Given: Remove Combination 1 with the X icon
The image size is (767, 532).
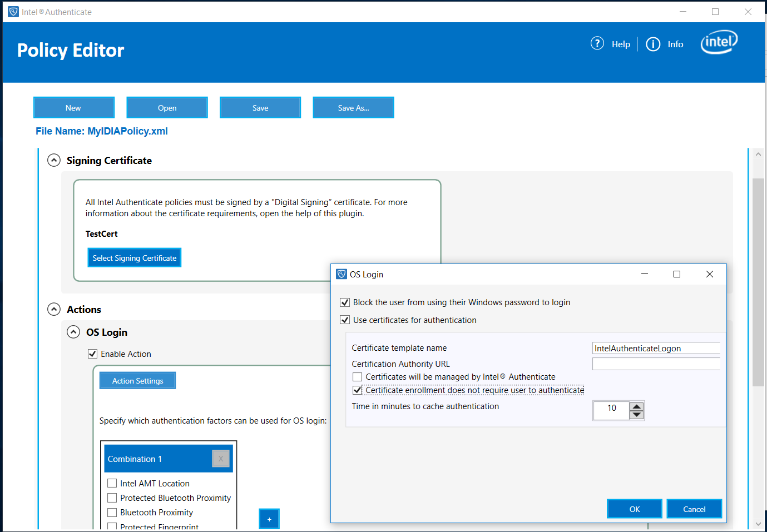Looking at the screenshot, I should pos(221,459).
